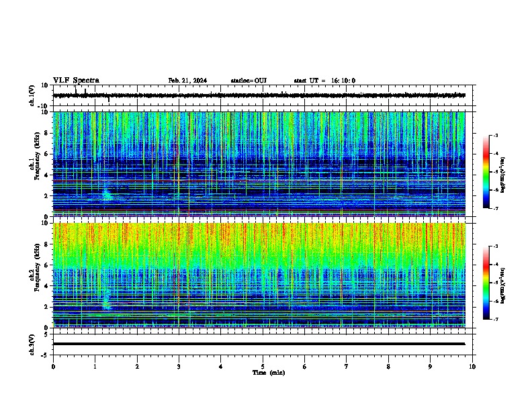Click time-axis tick label "9"

pos(430,367)
